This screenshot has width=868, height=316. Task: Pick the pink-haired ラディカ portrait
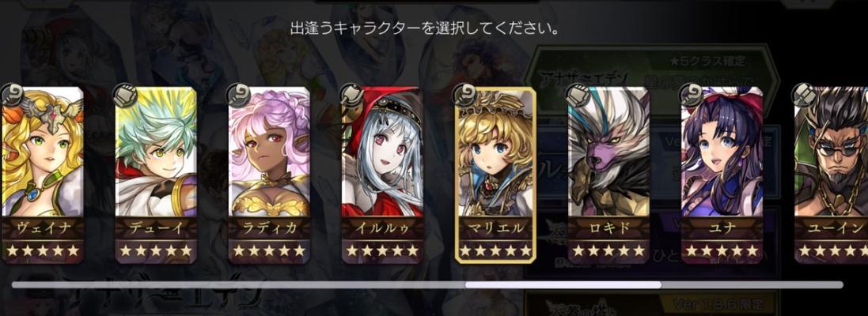tap(269, 152)
